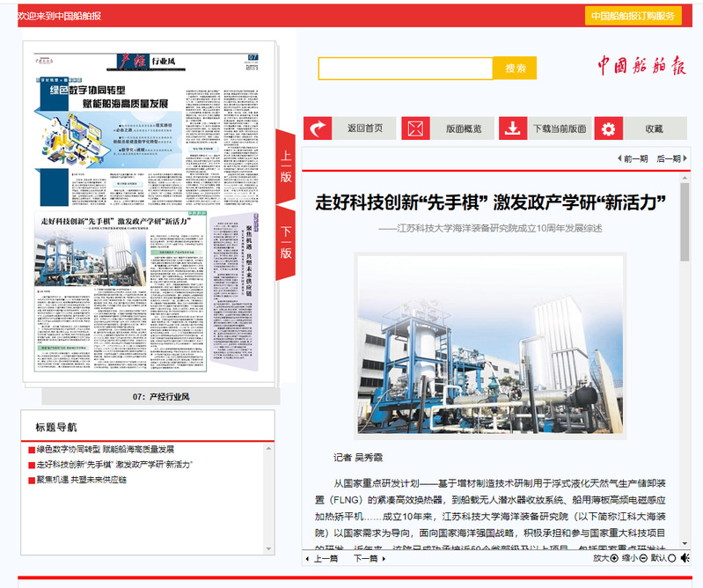Click the download current page icon
The height and width of the screenshot is (588, 703).
coord(513,129)
